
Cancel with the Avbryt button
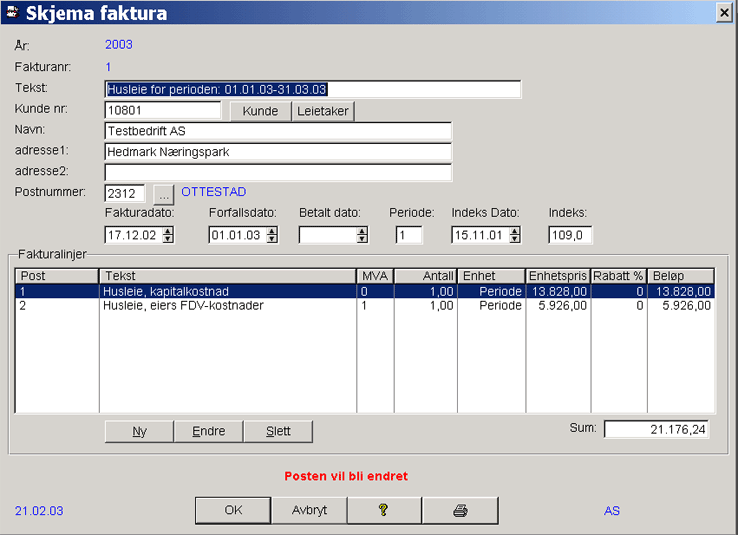[x=309, y=511]
